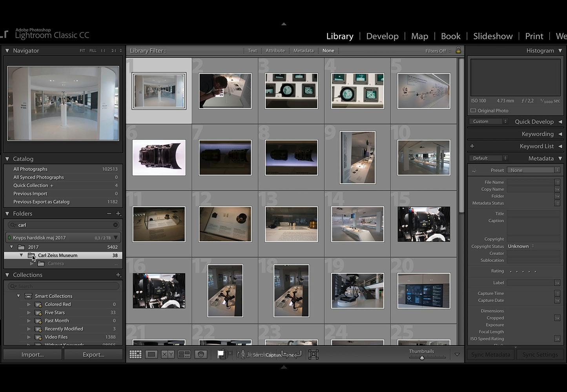Open the Custom preset dropdown
This screenshot has width=567, height=392.
click(489, 122)
